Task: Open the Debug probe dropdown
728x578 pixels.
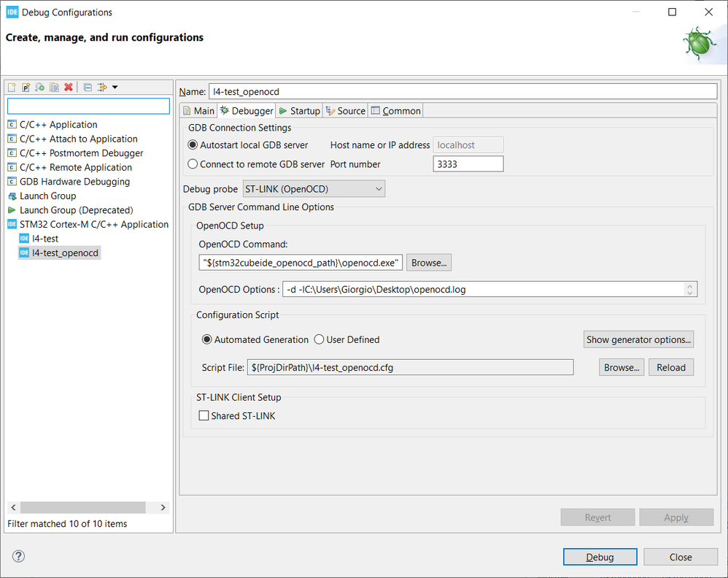Action: tap(314, 188)
